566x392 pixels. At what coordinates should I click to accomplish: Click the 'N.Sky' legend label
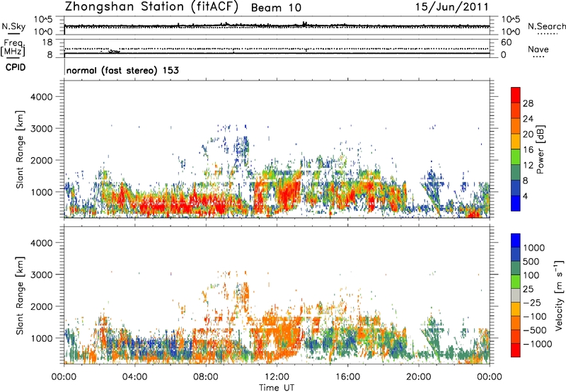13,26
